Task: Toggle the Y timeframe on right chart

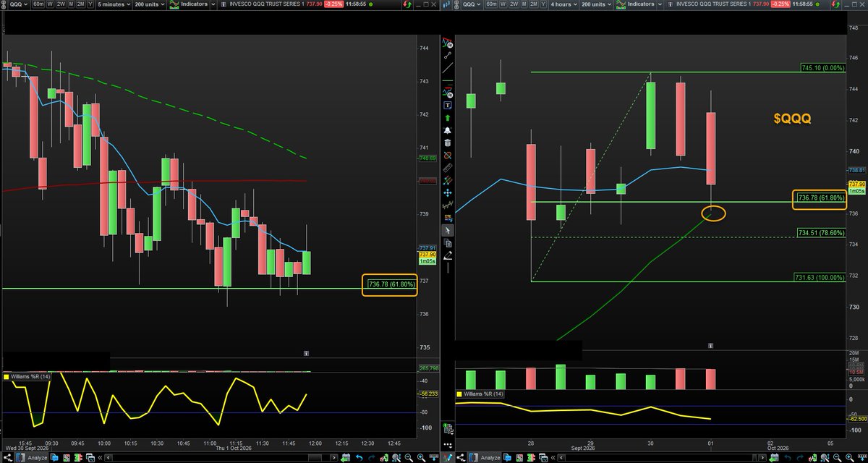Action: tap(543, 4)
